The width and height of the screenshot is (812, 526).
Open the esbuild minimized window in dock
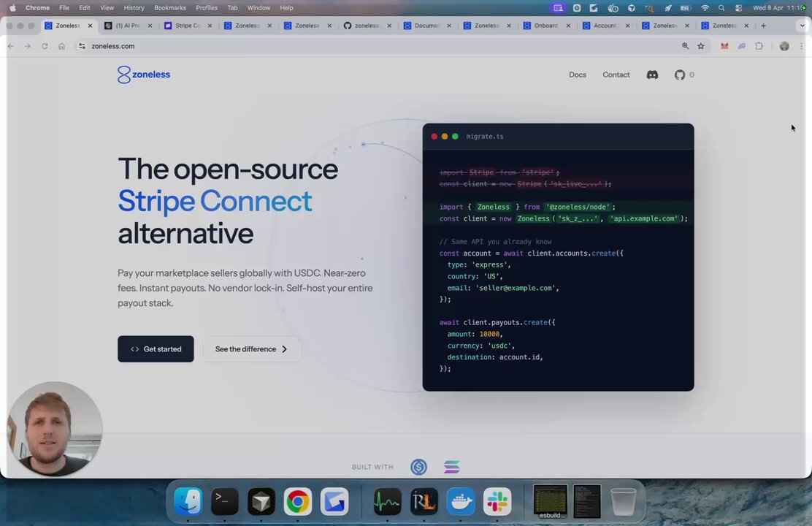tap(551, 501)
